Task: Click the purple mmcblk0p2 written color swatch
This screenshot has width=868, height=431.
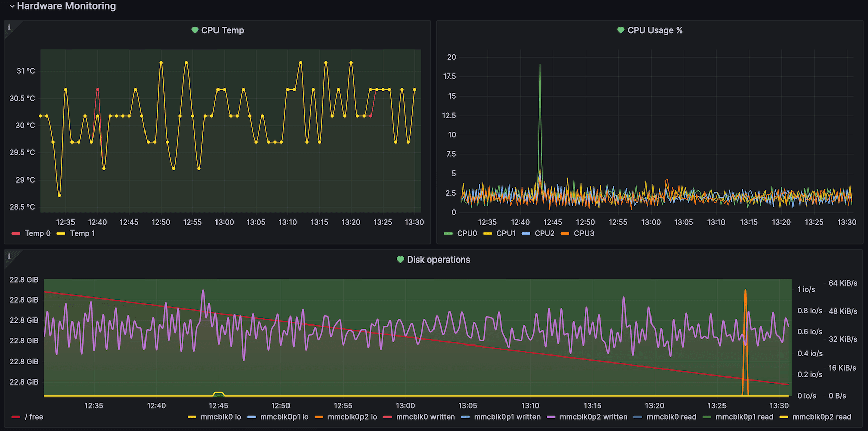Action: point(551,417)
